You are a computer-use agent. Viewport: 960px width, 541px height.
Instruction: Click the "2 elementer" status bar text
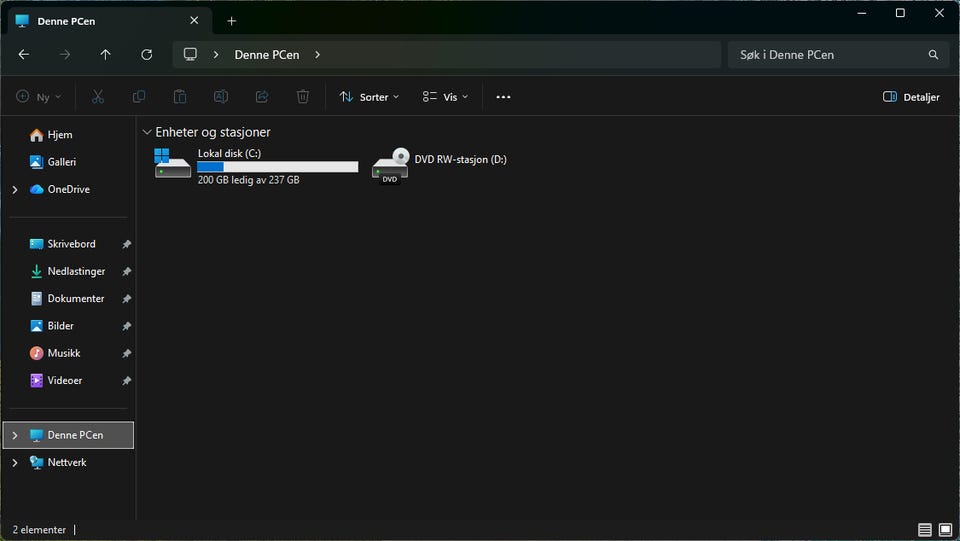coord(39,530)
